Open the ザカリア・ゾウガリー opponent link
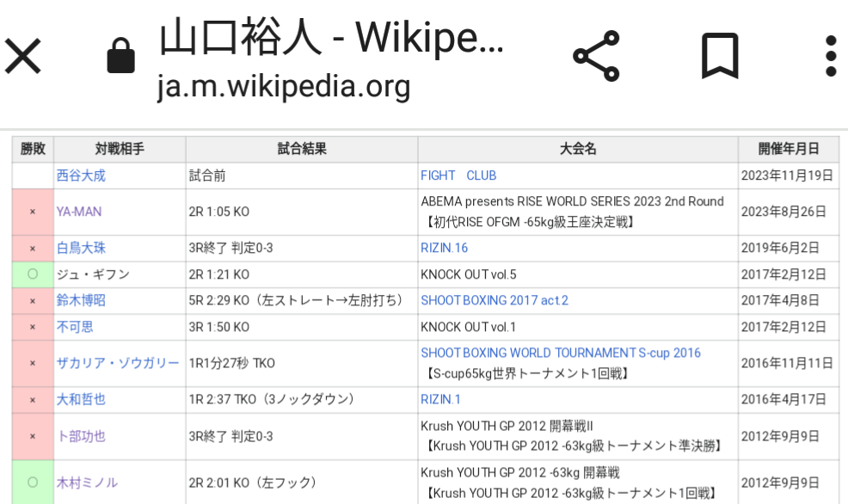This screenshot has width=848, height=504. click(117, 364)
